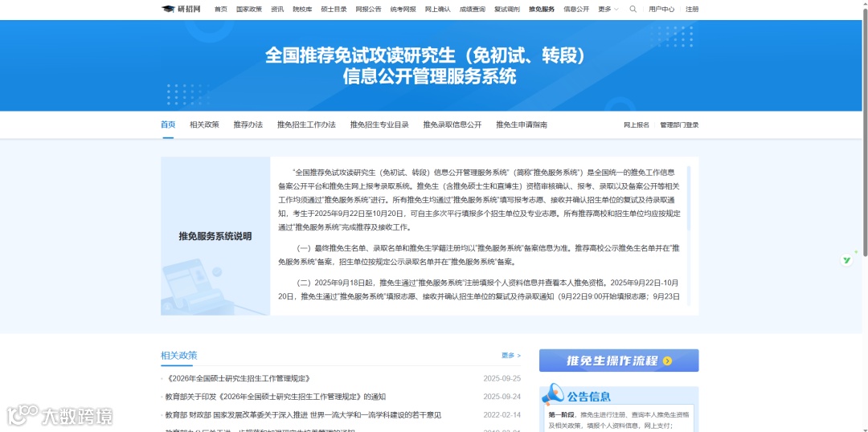Switch to the 推免招生专业目录 tab
Viewport: 868px width, 432px height.
(x=379, y=124)
